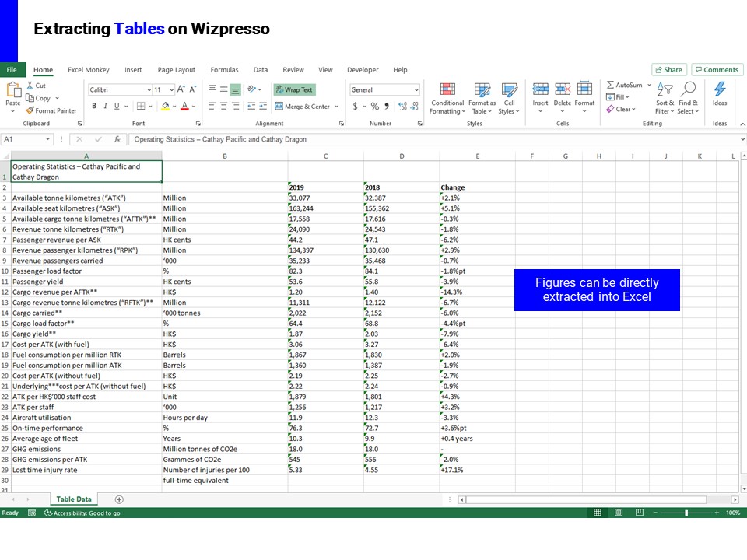Open Format as Table gallery
This screenshot has height=560, width=747.
tap(482, 99)
